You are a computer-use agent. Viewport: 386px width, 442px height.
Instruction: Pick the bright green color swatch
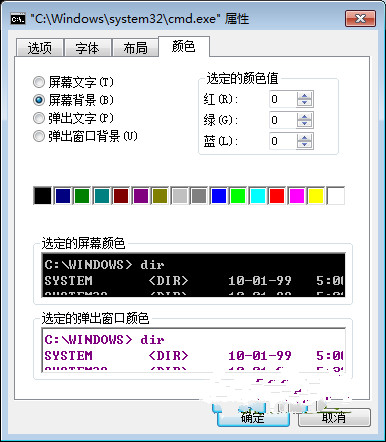[238, 196]
